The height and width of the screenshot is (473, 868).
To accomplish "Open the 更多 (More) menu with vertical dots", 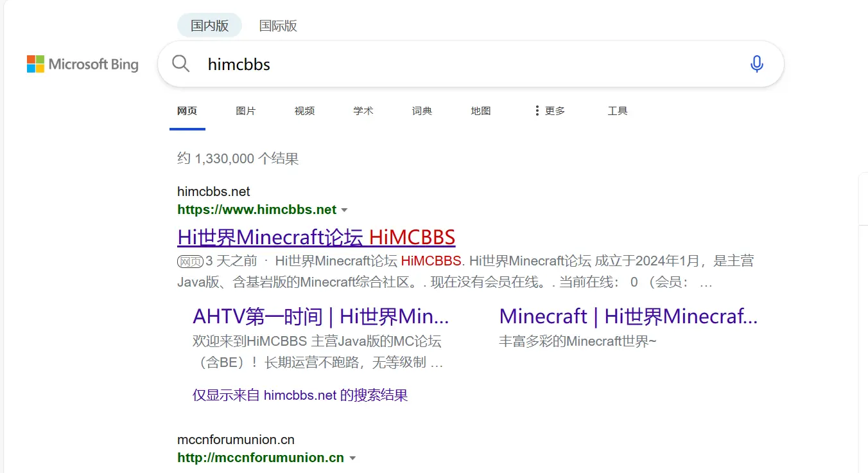I will pyautogui.click(x=550, y=111).
